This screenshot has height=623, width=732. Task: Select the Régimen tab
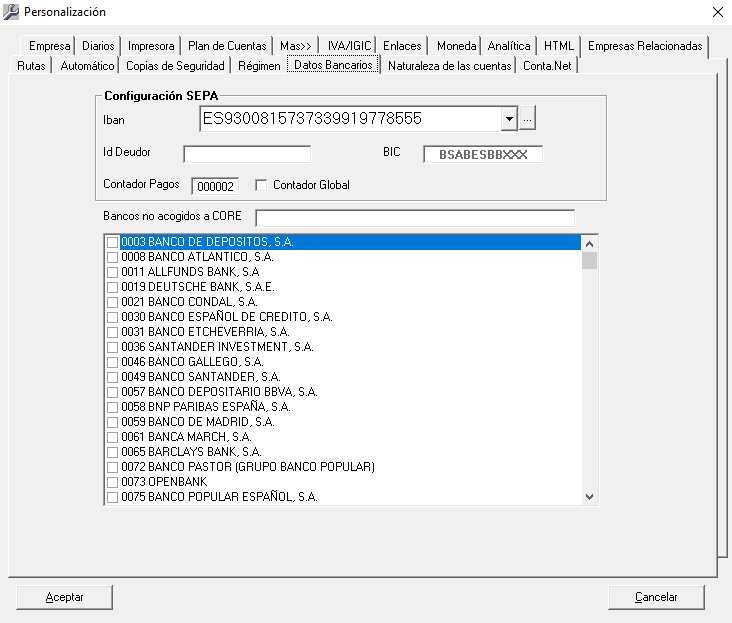click(259, 66)
